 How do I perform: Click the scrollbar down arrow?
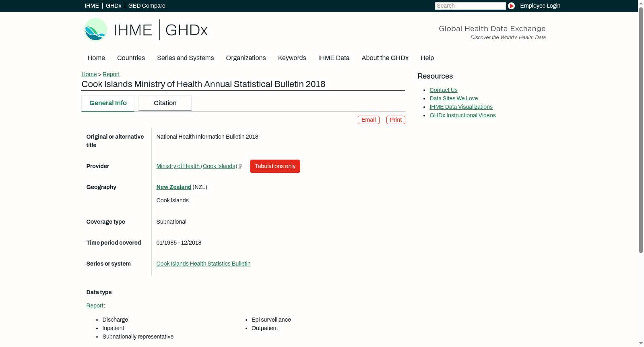tap(641, 343)
